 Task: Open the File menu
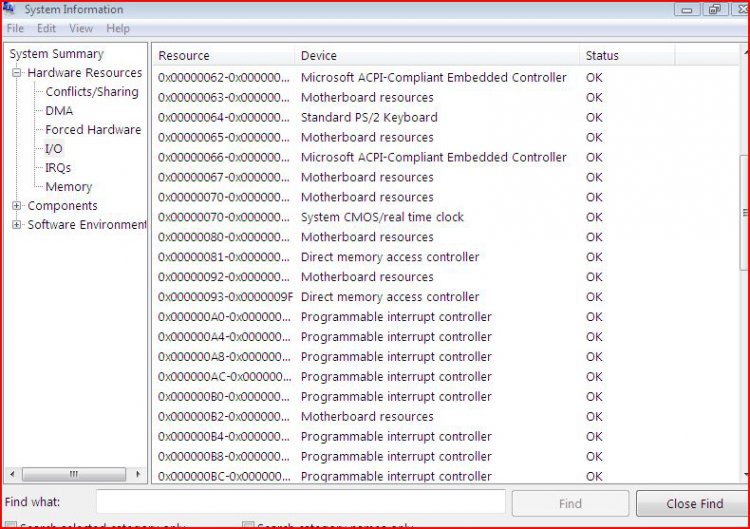(x=15, y=29)
